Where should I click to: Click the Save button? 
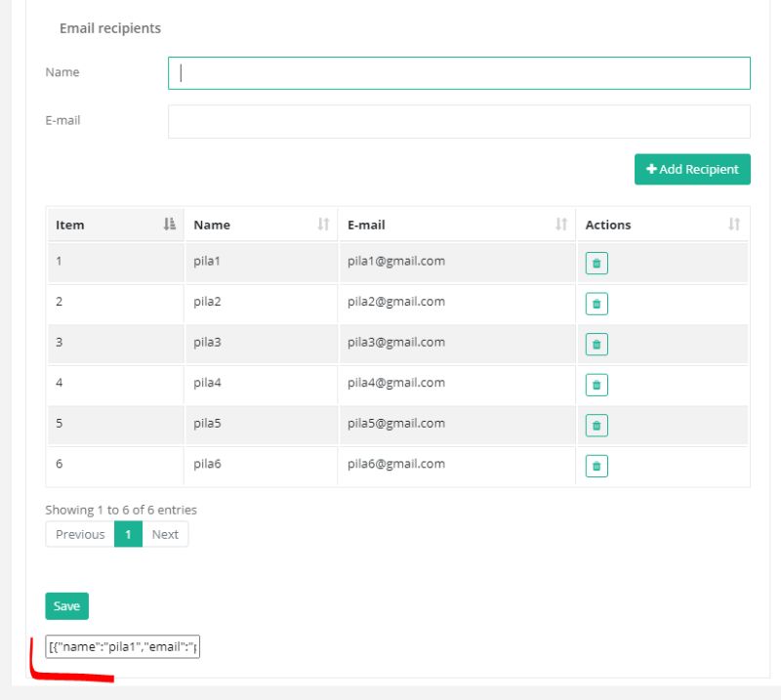pyautogui.click(x=65, y=605)
